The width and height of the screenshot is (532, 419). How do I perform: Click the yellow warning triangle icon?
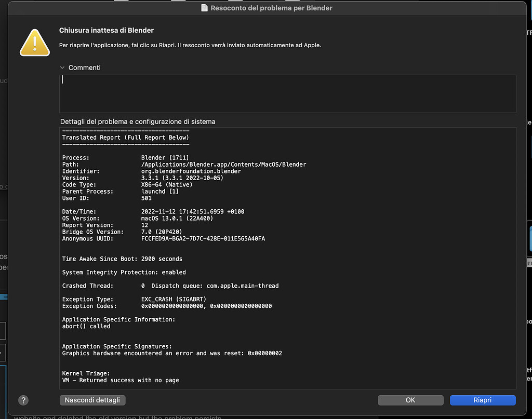pos(34,43)
